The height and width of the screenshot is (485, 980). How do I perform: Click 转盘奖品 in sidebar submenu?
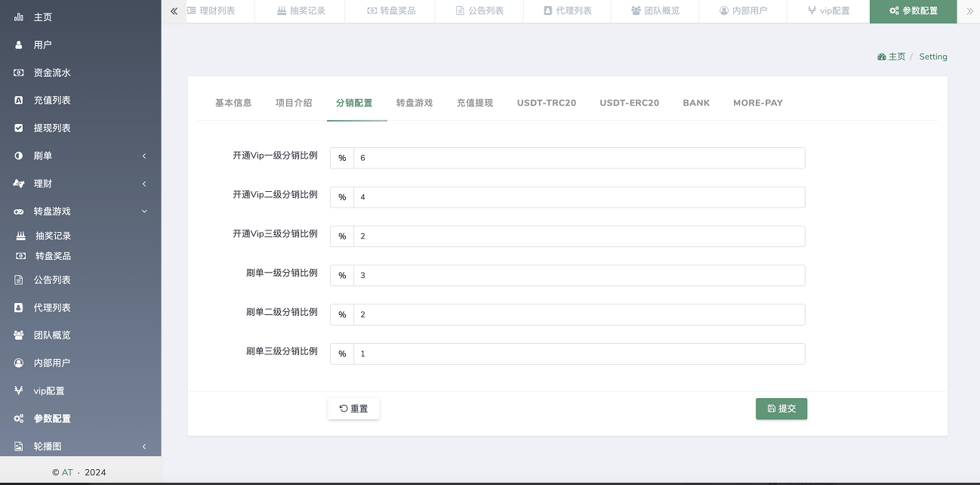tap(53, 256)
